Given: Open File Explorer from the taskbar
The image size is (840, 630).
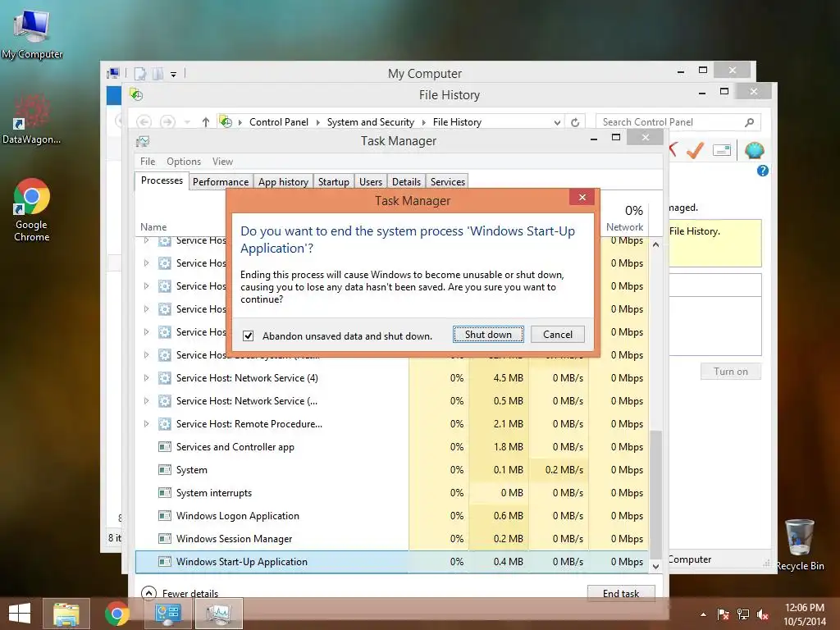Looking at the screenshot, I should tap(66, 614).
